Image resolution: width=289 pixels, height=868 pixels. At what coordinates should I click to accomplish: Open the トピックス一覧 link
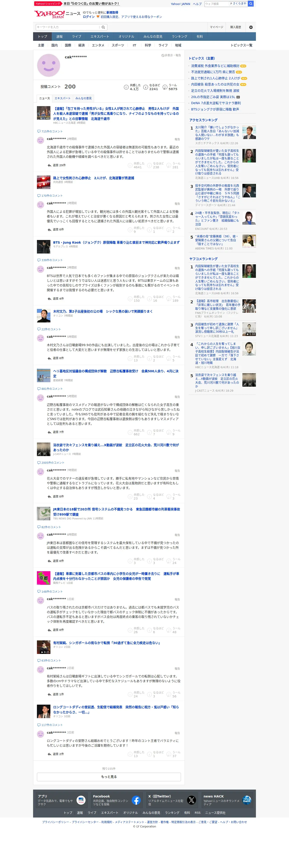click(x=241, y=46)
